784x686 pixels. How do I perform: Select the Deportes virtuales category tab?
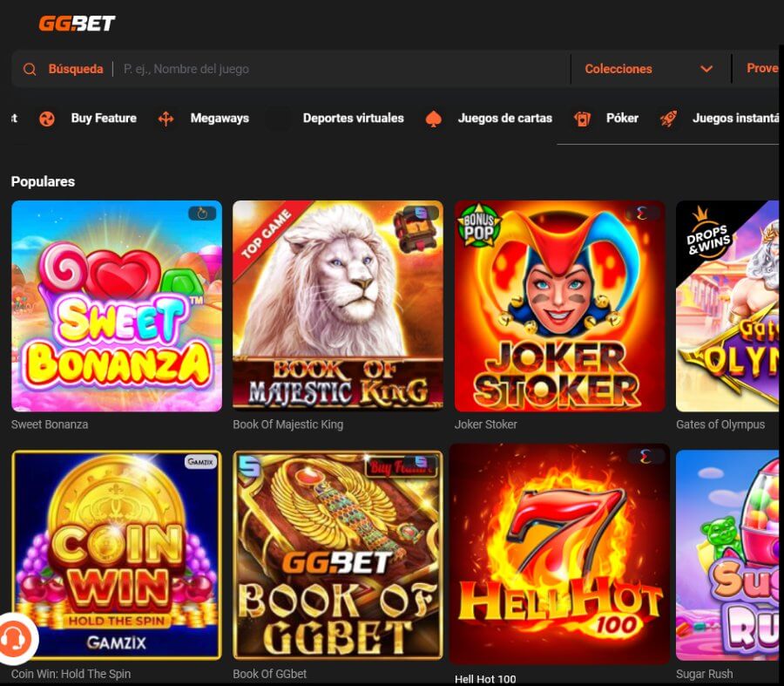353,119
